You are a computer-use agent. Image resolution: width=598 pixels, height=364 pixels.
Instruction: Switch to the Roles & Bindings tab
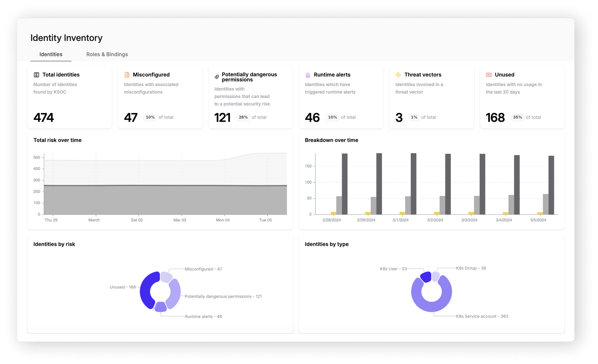tap(107, 54)
